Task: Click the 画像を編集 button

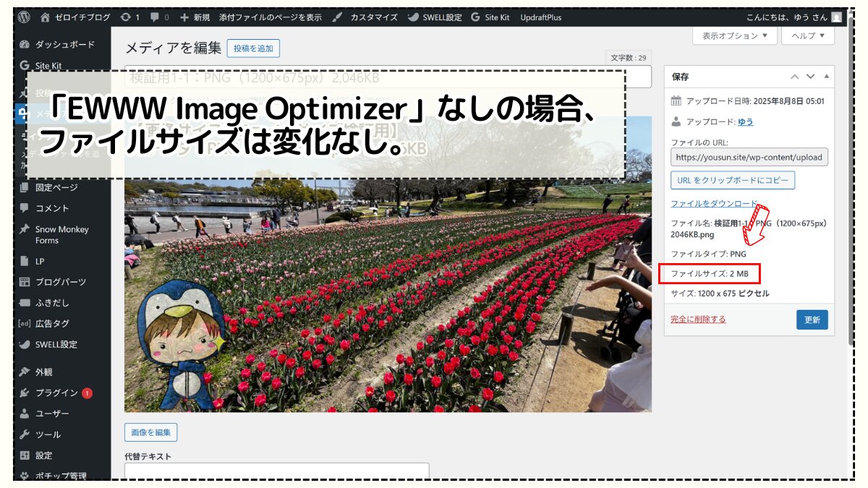Action: click(151, 432)
